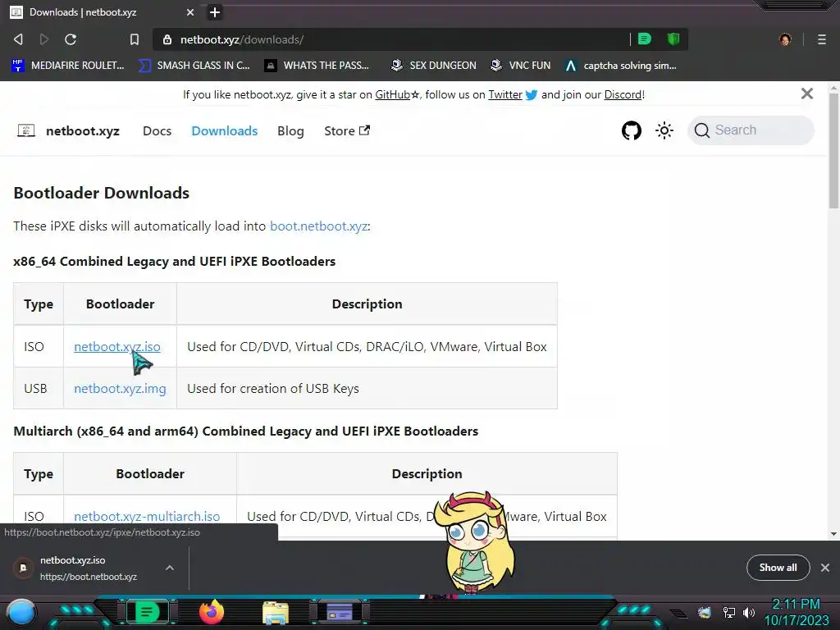Click the Star Butterfly desktop mascot
Screen dimensions: 840x630
point(475,542)
